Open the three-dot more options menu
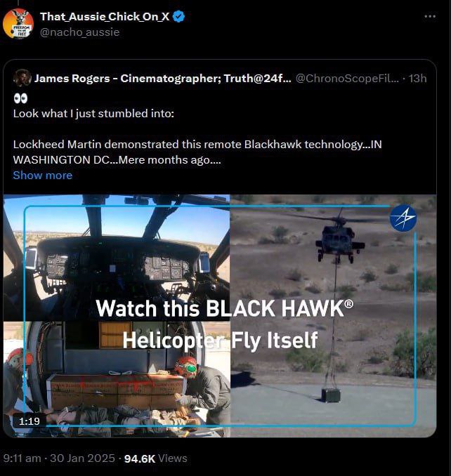This screenshot has width=451, height=476. [x=430, y=16]
